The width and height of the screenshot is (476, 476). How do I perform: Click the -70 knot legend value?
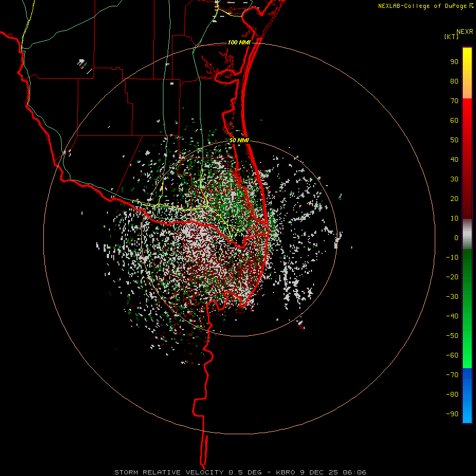[452, 375]
